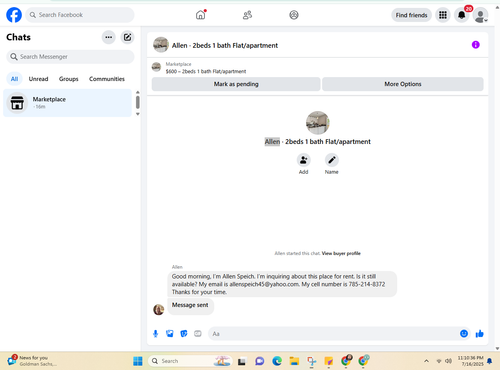This screenshot has height=370, width=500.
Task: Switch to the Groups chat tab
Action: [x=69, y=79]
